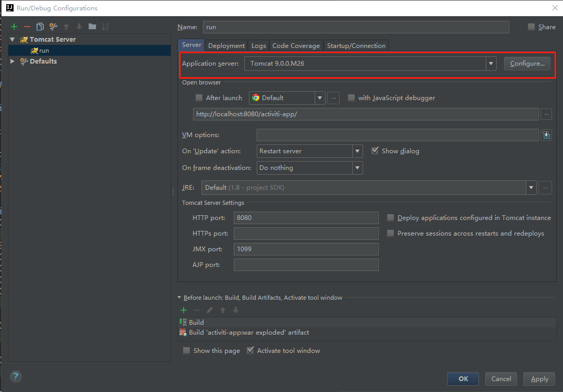Move configuration up in left toolbar

(x=66, y=27)
